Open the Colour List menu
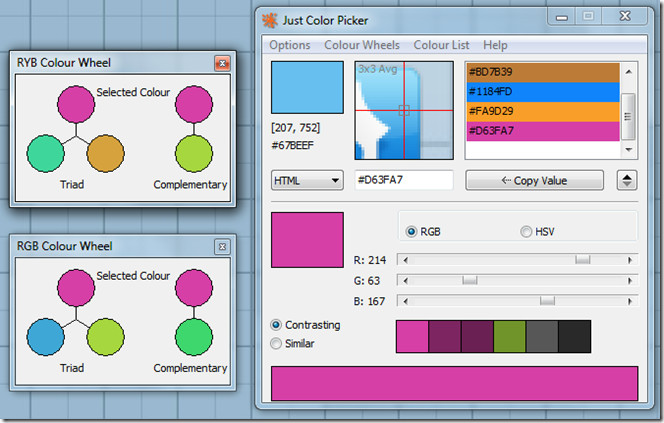 [441, 45]
